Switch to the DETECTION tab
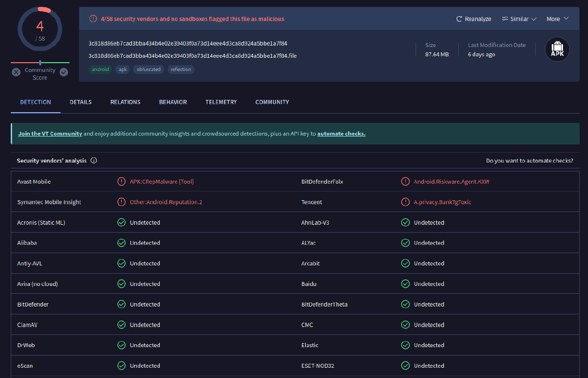This screenshot has width=588, height=378. tap(35, 102)
